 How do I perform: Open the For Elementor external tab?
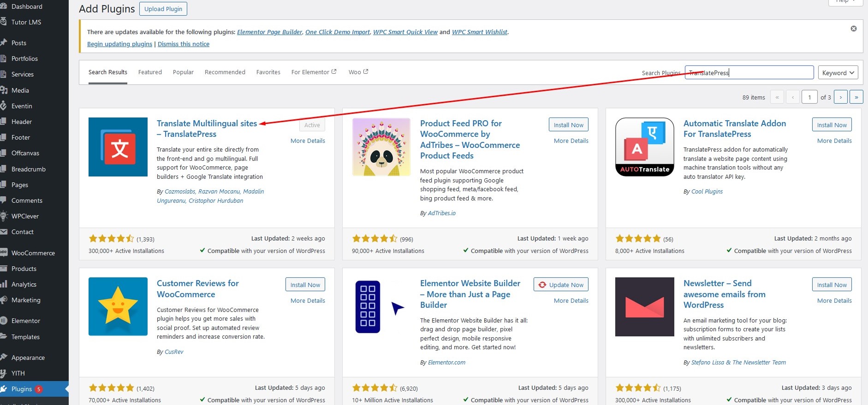314,72
